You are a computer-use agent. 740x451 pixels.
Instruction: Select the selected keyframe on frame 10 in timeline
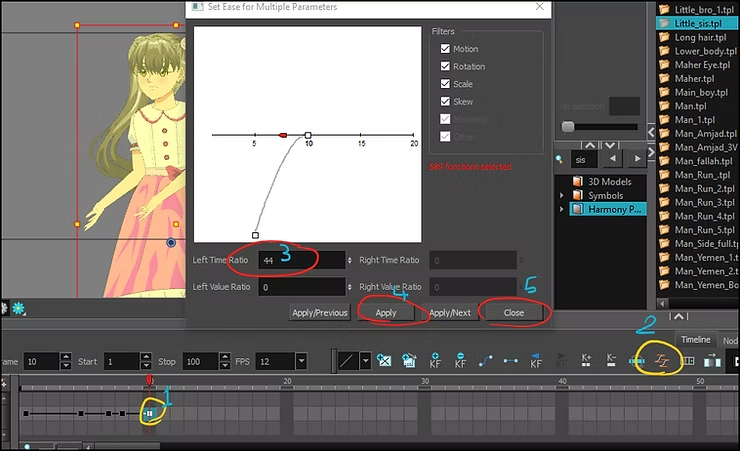[149, 414]
